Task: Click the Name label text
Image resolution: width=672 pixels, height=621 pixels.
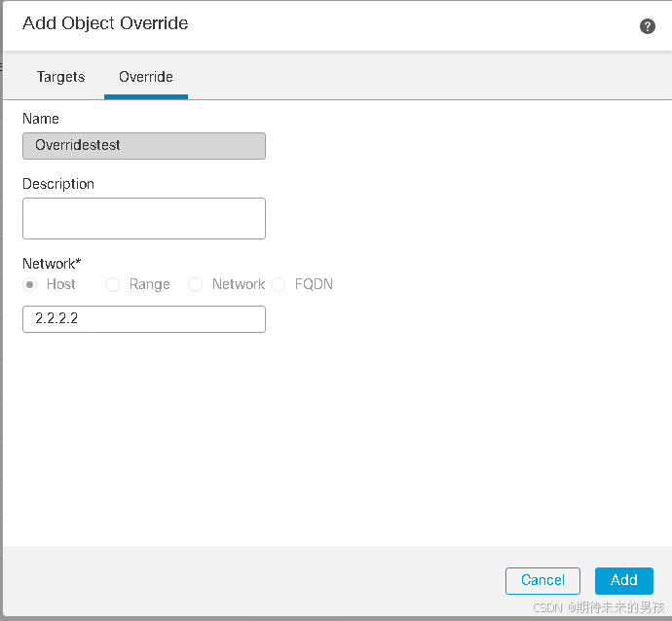Action: click(x=41, y=119)
